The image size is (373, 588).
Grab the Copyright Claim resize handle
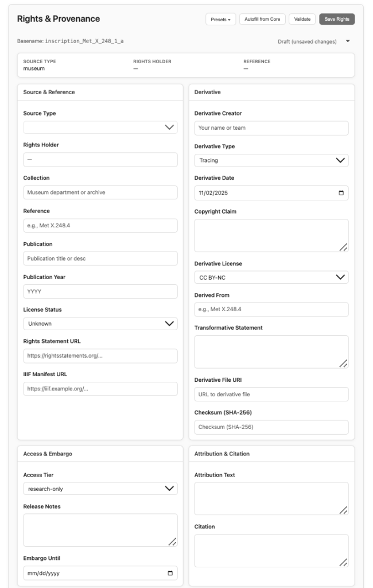pos(343,247)
